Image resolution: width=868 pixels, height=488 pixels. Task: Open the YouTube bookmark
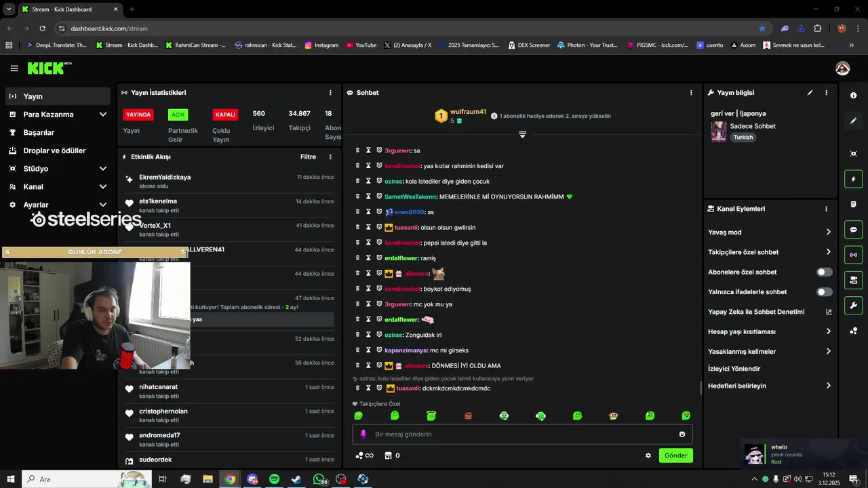(x=361, y=45)
